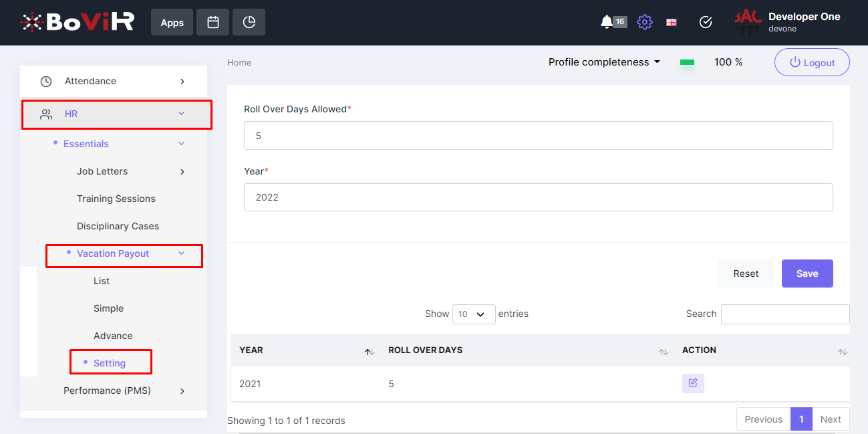Save the roll over setting
The width and height of the screenshot is (868, 434).
click(x=807, y=274)
